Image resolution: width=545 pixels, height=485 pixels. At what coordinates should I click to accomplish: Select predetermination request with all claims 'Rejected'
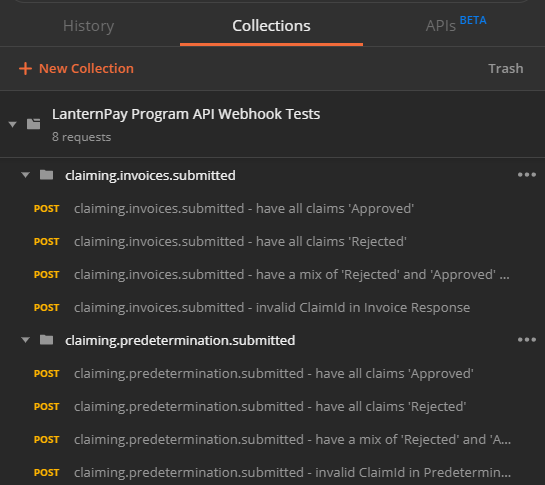coord(270,407)
